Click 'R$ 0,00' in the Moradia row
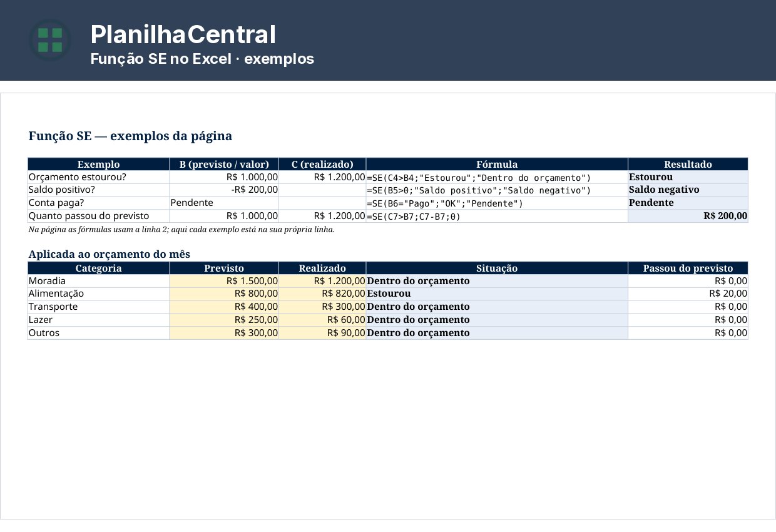This screenshot has height=532, width=776. pos(688,281)
